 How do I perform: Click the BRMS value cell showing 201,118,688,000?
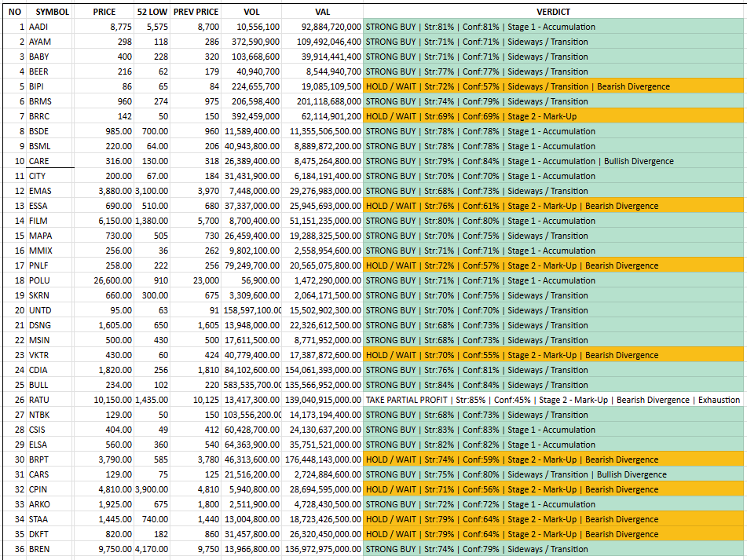[322, 101]
